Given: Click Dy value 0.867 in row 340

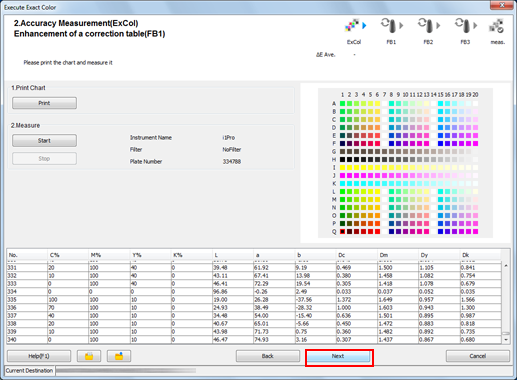Looking at the screenshot, I should [x=427, y=340].
